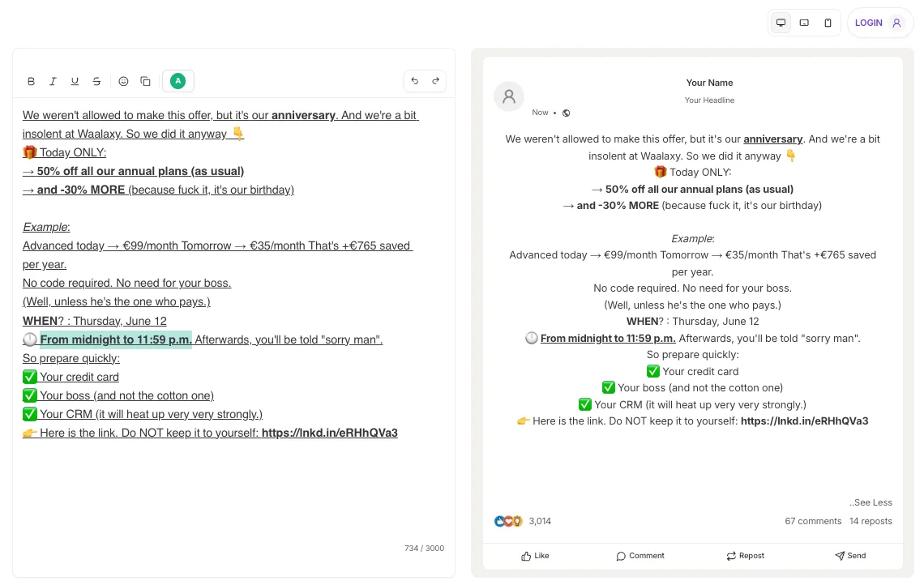Viewport: 924px width, 585px height.
Task: Open the 67 comments link
Action: point(813,521)
